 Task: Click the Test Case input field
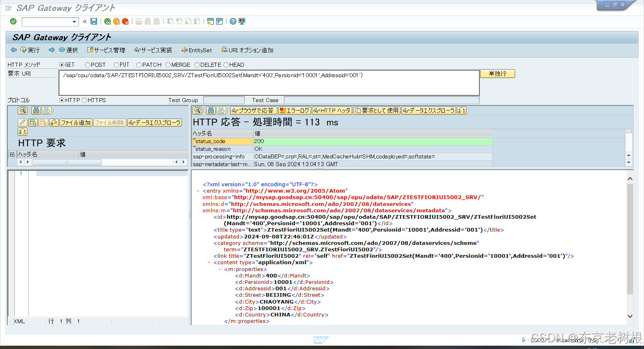click(x=382, y=100)
